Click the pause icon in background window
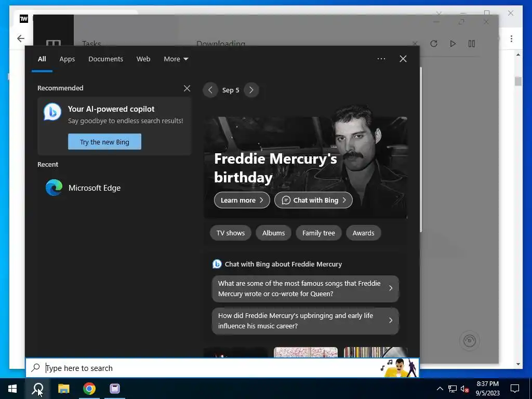532x399 pixels. pos(472,44)
